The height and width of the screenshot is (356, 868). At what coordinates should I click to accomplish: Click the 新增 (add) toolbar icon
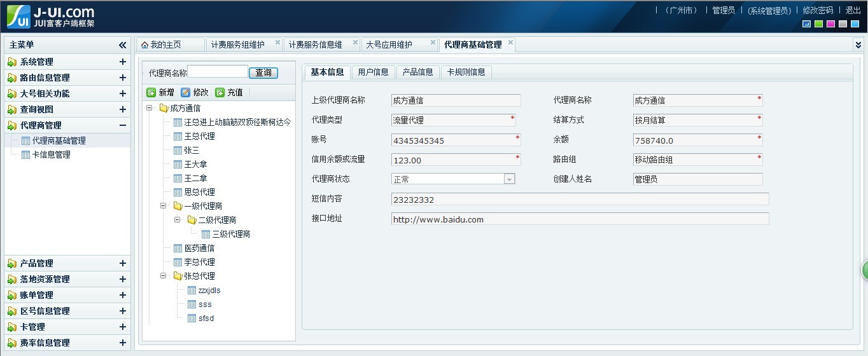151,92
